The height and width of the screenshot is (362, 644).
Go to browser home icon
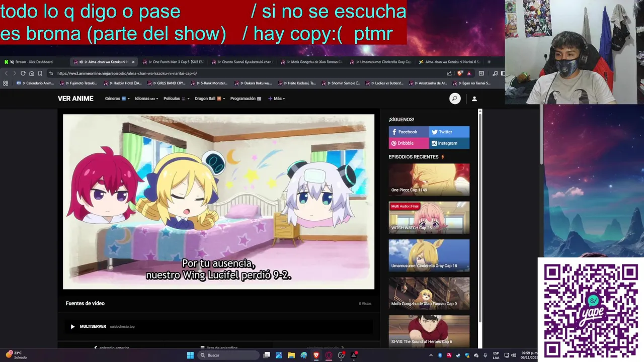coord(31,73)
